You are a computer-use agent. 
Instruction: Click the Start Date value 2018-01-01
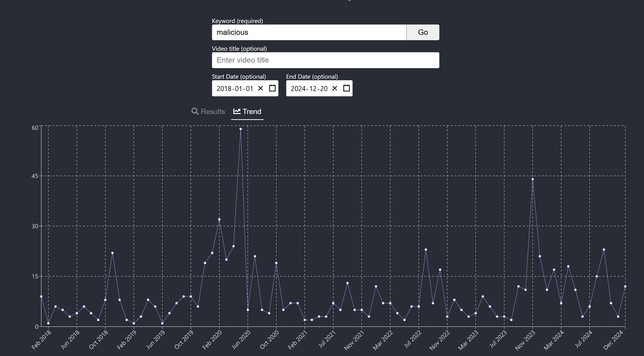click(x=235, y=88)
